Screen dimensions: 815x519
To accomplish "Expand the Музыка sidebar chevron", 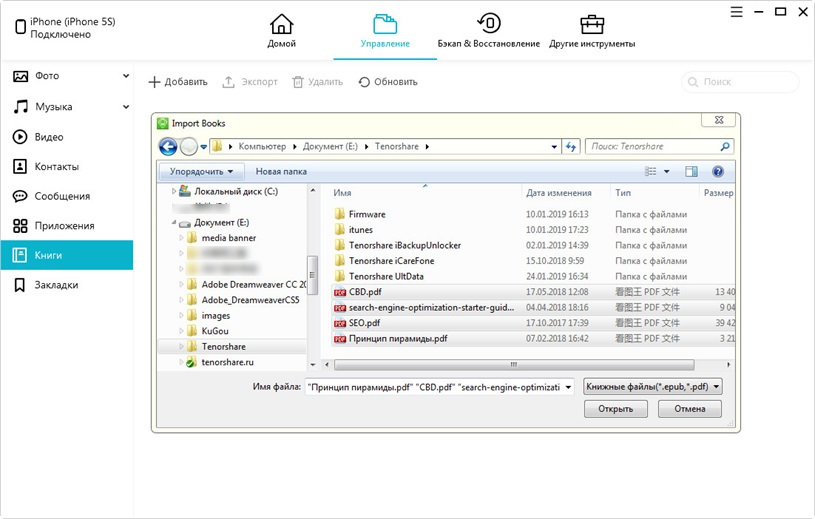I will [x=126, y=106].
